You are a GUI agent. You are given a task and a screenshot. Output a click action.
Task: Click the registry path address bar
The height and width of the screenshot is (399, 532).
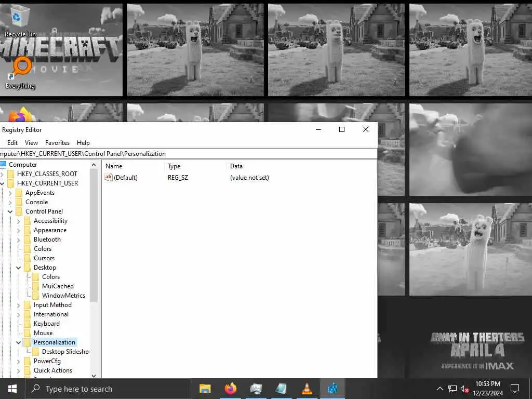(188, 154)
